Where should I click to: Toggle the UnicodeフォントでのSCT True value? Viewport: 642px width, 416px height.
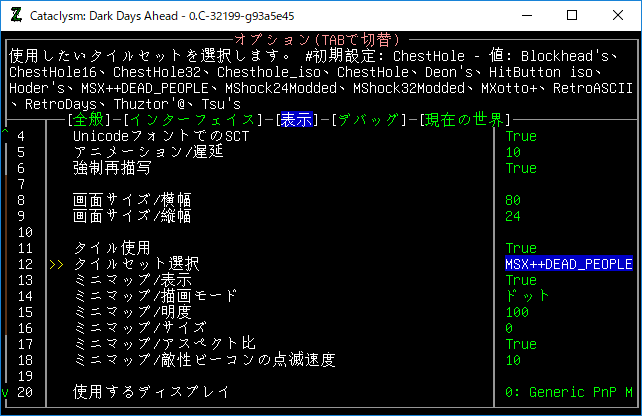point(521,136)
